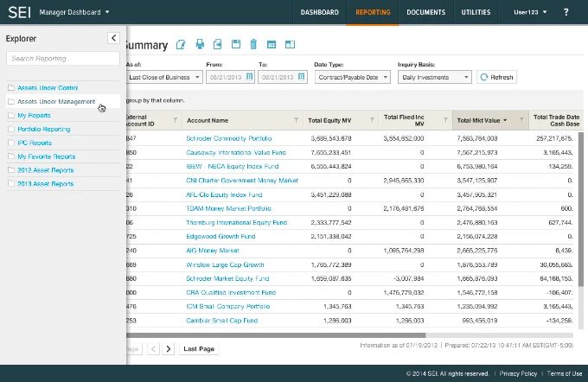Click the Total Trade Date Cash Base header

click(x=556, y=120)
